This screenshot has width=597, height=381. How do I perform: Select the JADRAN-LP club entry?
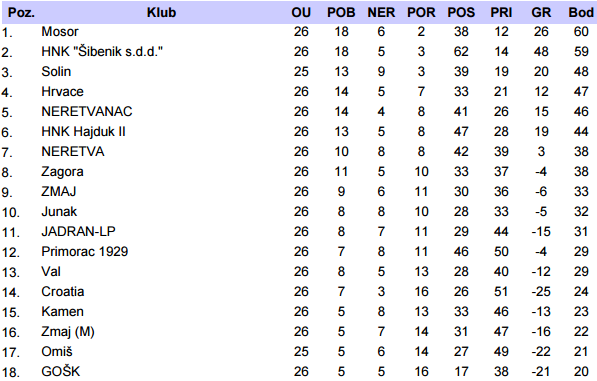pyautogui.click(x=78, y=231)
